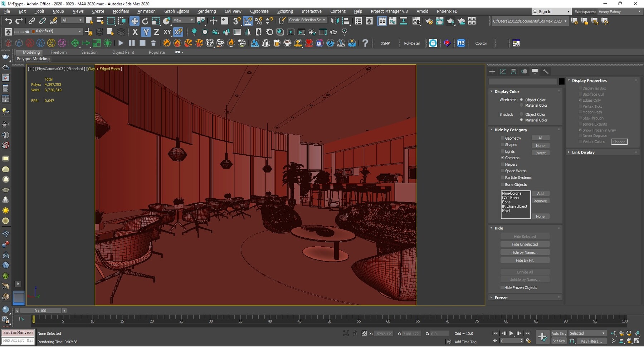Uncheck the Cameras hide checkbox
Image resolution: width=644 pixels, height=349 pixels.
(x=503, y=157)
